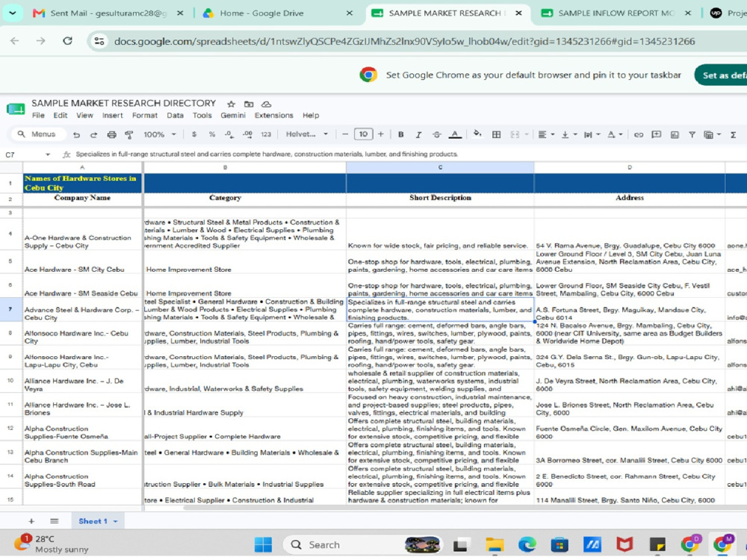Click the Move to folder icon

(x=249, y=104)
